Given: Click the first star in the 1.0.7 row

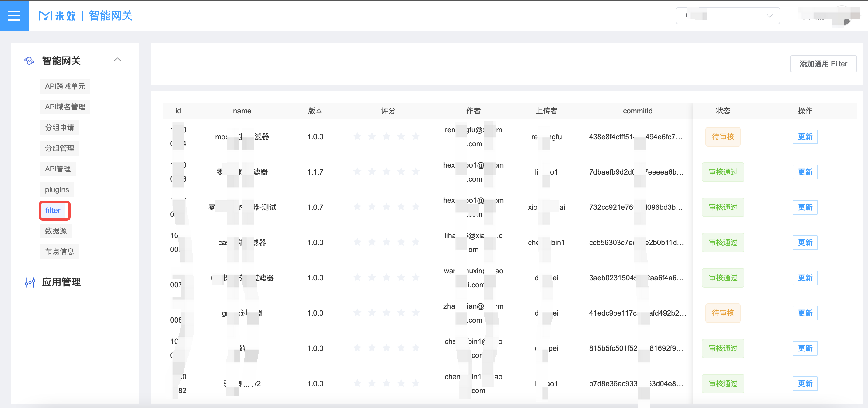Looking at the screenshot, I should (357, 207).
